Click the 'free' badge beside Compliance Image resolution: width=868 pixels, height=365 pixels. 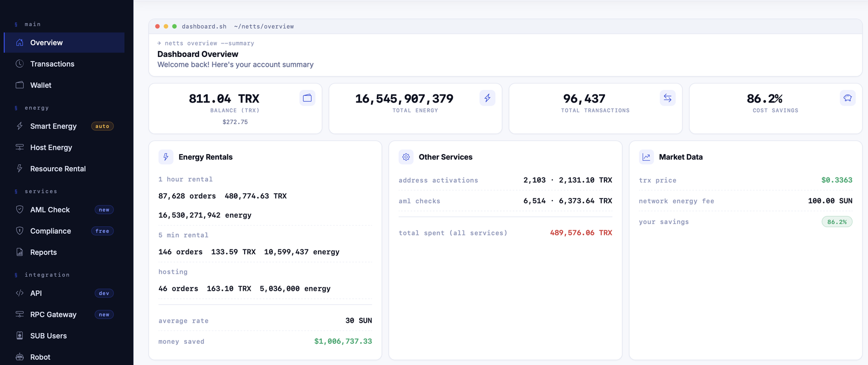click(103, 230)
